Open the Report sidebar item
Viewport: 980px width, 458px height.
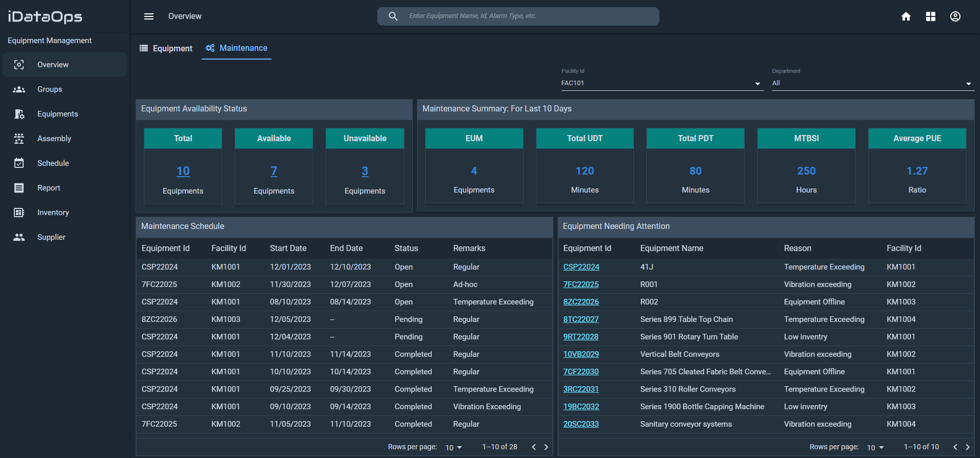click(x=49, y=188)
